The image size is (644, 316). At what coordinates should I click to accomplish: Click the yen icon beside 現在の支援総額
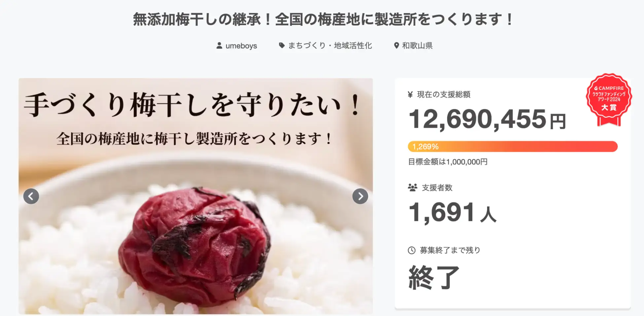pyautogui.click(x=410, y=95)
